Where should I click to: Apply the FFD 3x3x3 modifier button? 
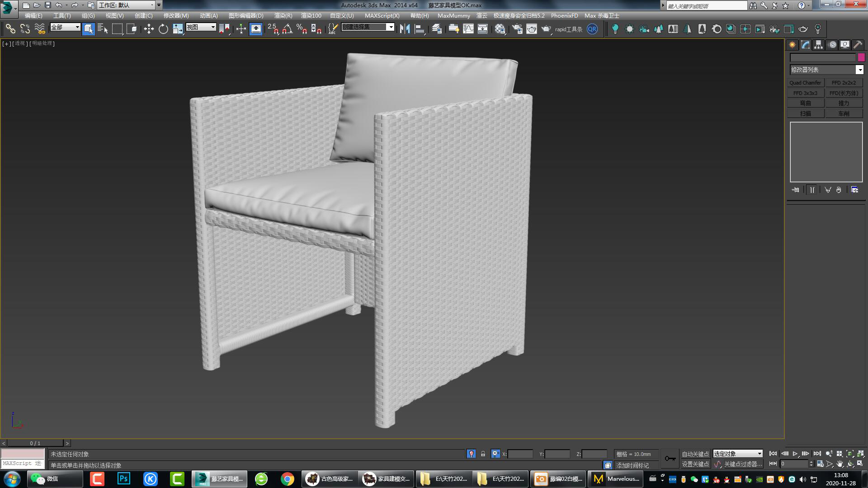pos(805,93)
